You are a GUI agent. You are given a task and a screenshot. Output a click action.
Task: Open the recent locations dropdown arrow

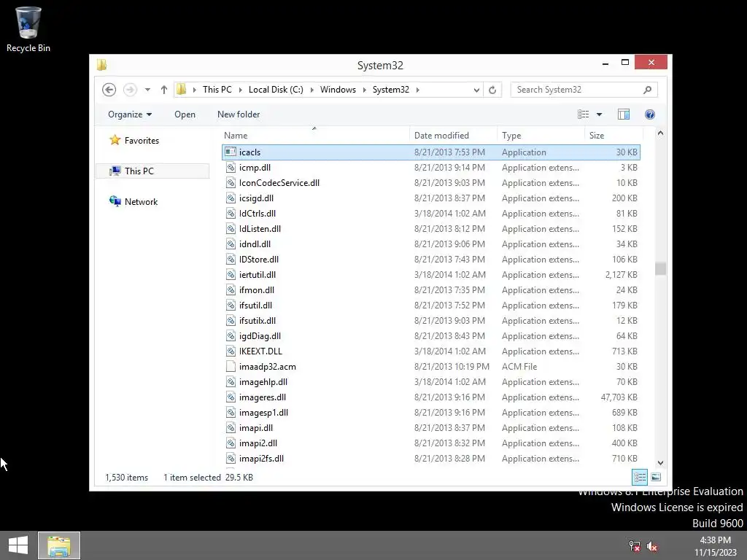pyautogui.click(x=147, y=90)
